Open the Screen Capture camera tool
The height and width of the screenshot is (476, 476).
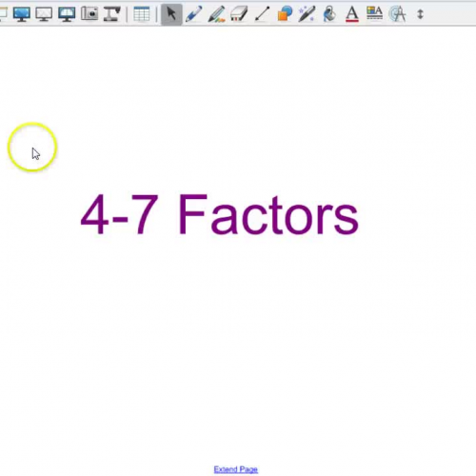tap(89, 14)
